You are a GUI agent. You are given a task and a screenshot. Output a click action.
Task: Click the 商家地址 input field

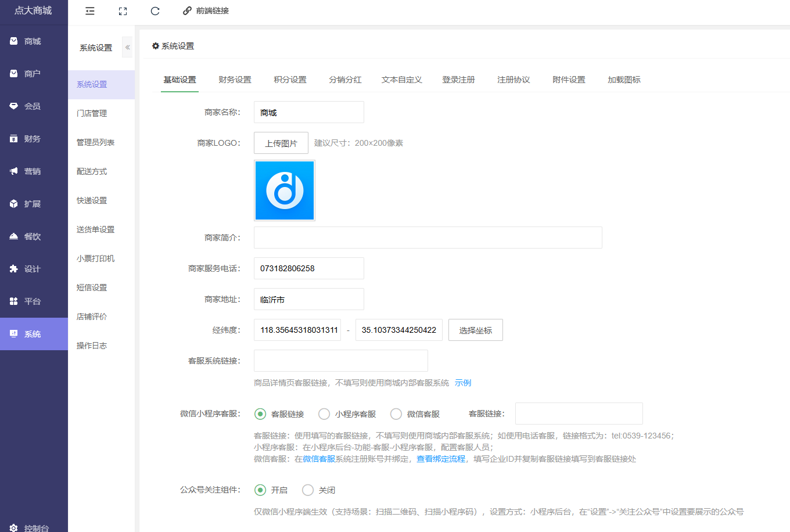[x=309, y=299]
